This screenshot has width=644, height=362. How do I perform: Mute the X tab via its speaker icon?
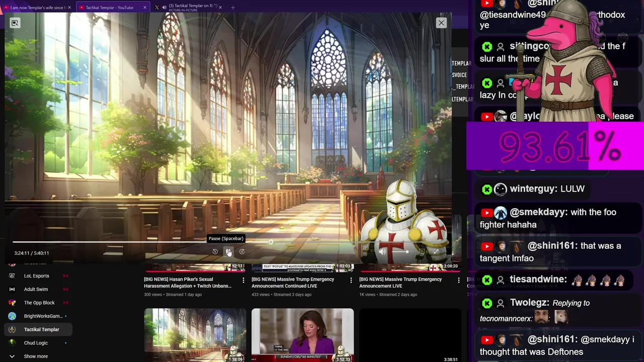click(x=164, y=8)
